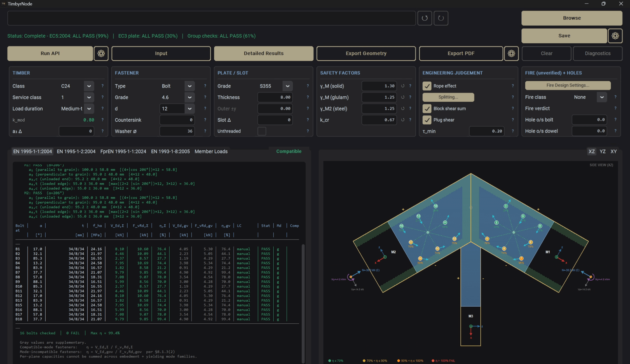630x364 pixels.
Task: Click the counterclockwise undo arrow beside path field
Action: point(425,18)
